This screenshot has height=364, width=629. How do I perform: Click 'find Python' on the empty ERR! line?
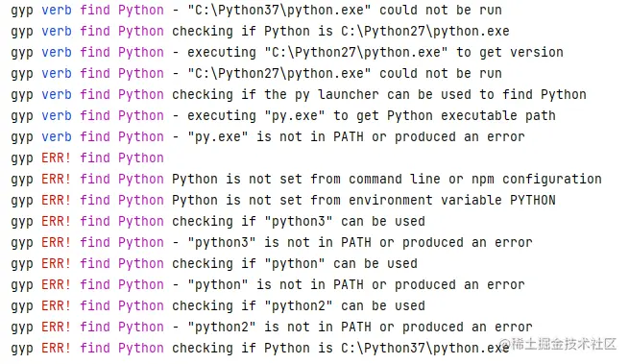coord(122,158)
